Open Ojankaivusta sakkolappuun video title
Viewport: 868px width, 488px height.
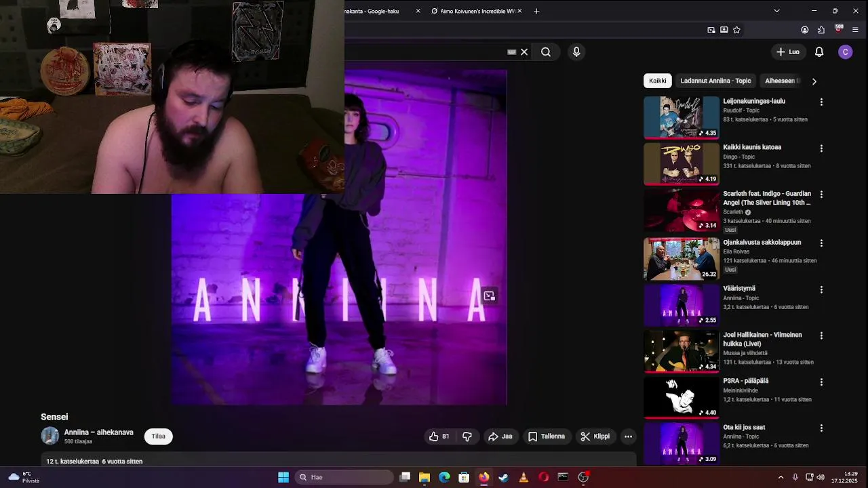(762, 242)
